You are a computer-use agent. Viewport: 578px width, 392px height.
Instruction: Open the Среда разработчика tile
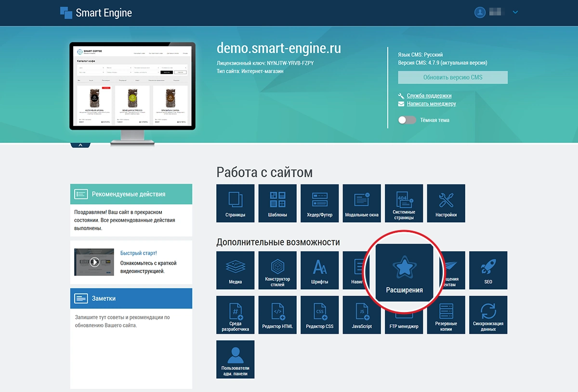[x=236, y=315]
